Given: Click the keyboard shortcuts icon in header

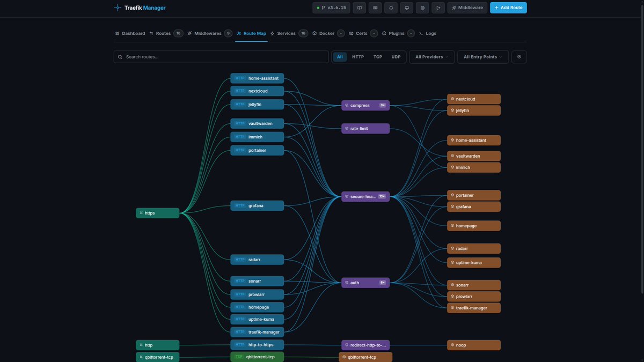Looking at the screenshot, I should pyautogui.click(x=375, y=8).
